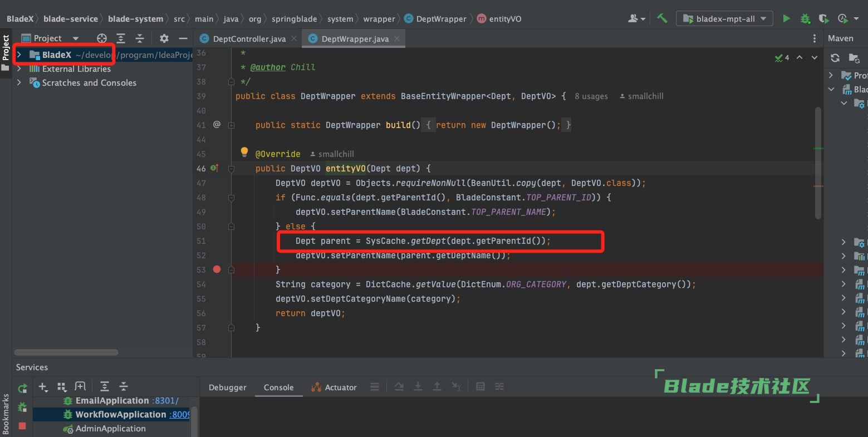Expand the Profiles node in Maven

point(831,75)
